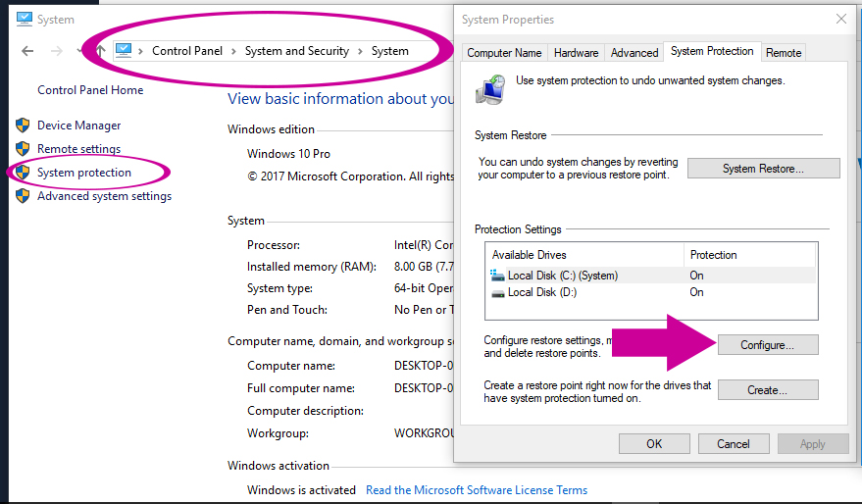Click 'Windows is activated' text
Screen dimensions: 862x504
click(301, 490)
